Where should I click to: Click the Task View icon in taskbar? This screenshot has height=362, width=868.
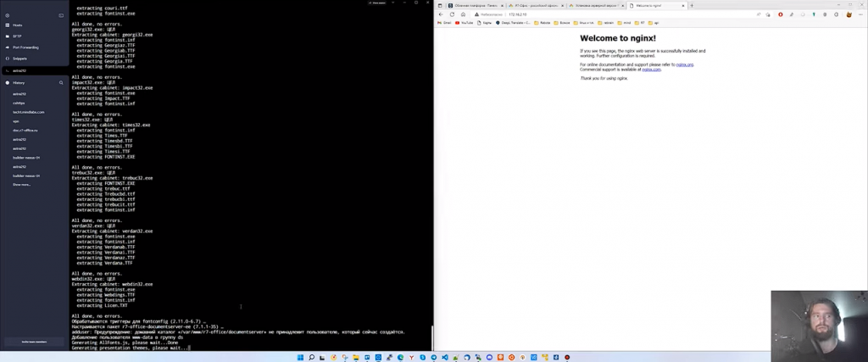[x=321, y=358]
